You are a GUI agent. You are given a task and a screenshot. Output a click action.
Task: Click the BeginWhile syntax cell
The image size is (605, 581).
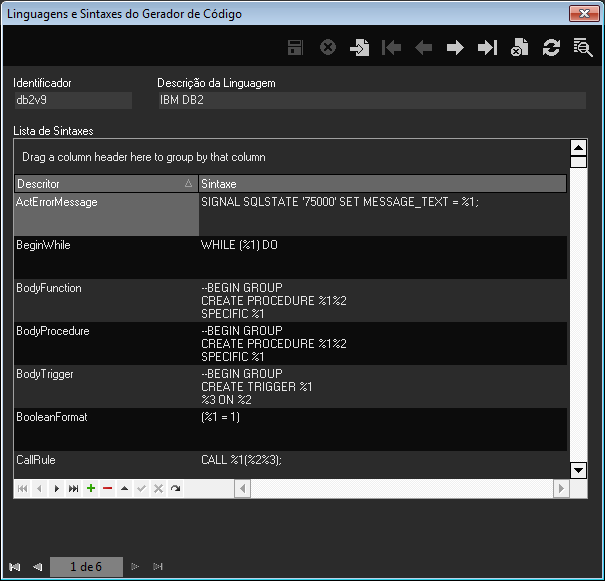click(382, 256)
